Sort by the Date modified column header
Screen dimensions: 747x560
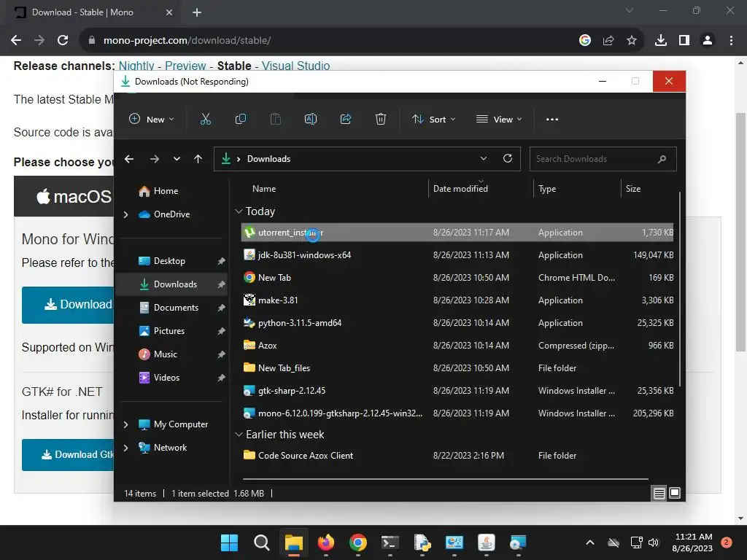pos(460,189)
